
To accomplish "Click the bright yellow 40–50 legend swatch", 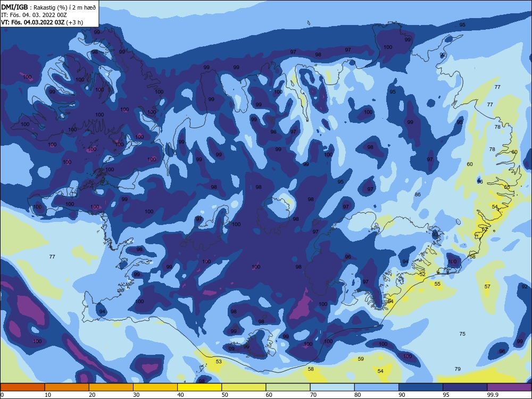I will pyautogui.click(x=199, y=387).
